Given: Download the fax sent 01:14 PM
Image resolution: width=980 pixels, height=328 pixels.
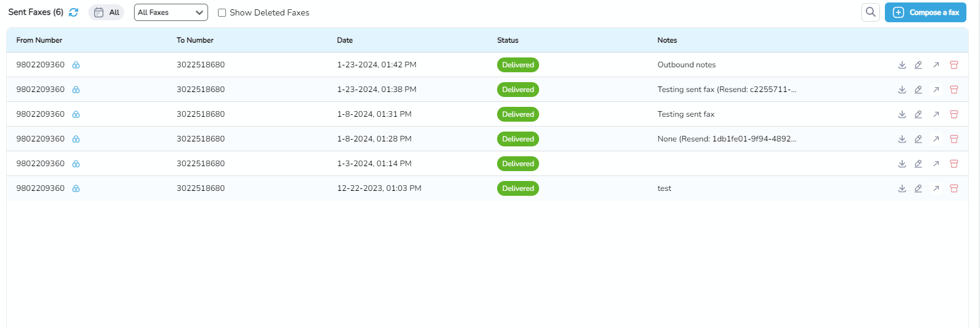Looking at the screenshot, I should click(x=902, y=164).
